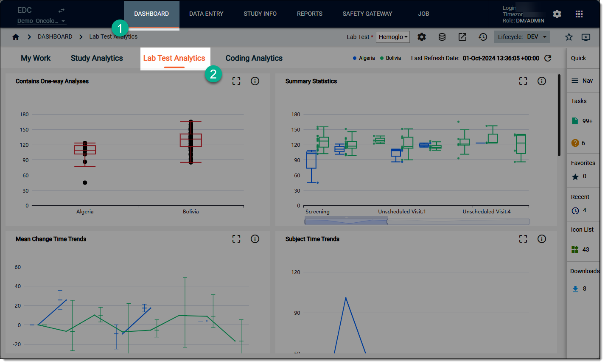The width and height of the screenshot is (605, 364).
Task: Expand Subject Time Trends chart fullscreen
Action: [523, 239]
